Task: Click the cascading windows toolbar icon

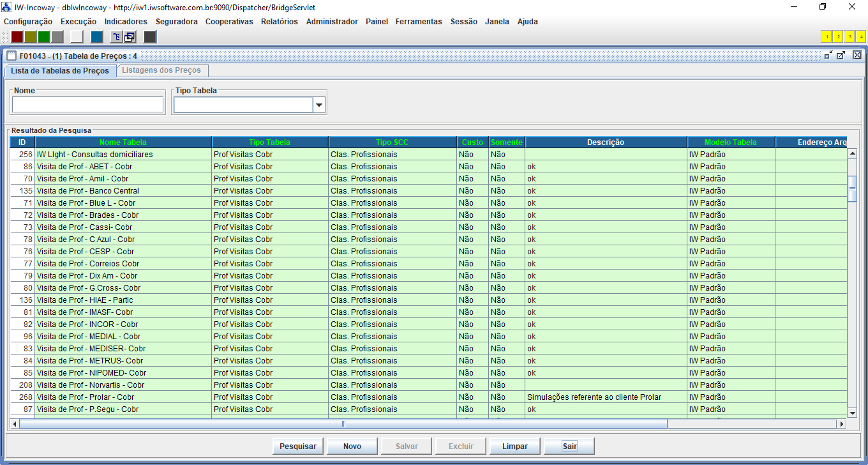Action: 130,36
